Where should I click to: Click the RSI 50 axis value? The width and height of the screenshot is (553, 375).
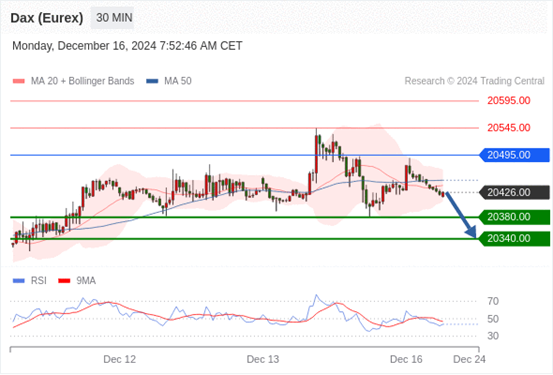coord(493,319)
